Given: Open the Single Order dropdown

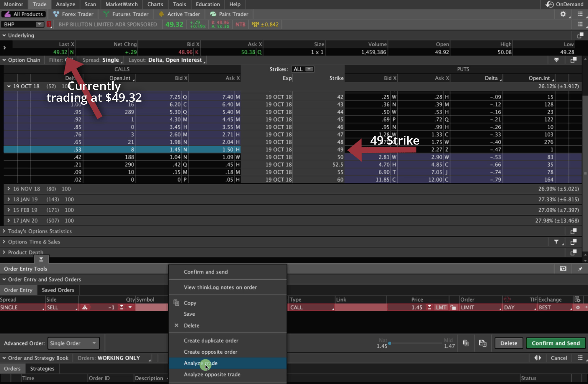Looking at the screenshot, I should coord(73,343).
